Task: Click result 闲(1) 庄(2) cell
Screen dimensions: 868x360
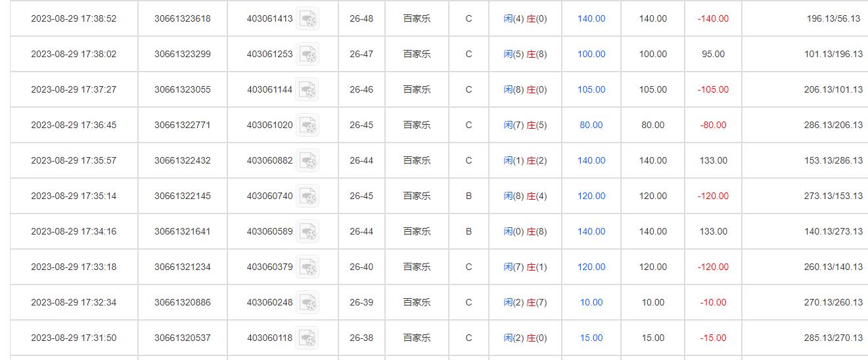Action: point(525,161)
